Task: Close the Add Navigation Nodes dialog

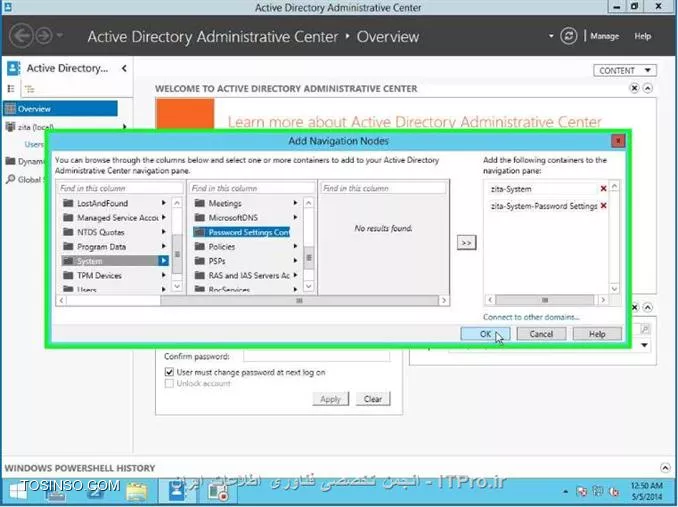Action: (618, 141)
